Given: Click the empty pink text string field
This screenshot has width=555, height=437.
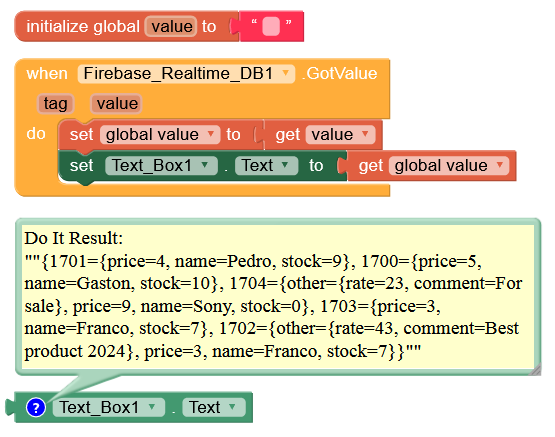Looking at the screenshot, I should click(271, 27).
